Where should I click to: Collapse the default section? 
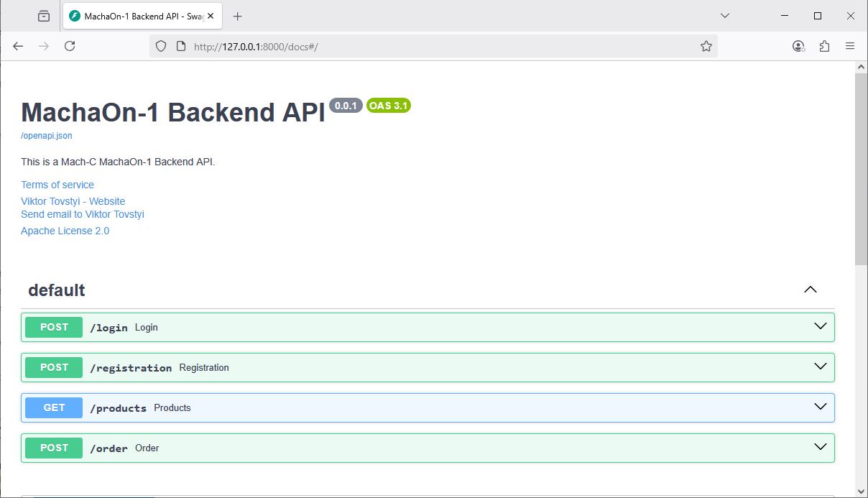pyautogui.click(x=810, y=290)
